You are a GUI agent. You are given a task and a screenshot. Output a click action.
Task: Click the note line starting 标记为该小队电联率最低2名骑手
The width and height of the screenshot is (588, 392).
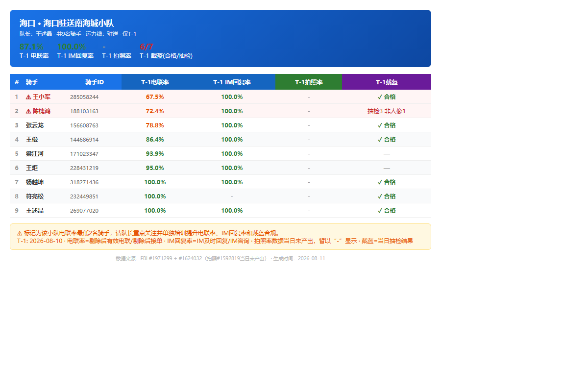point(148,234)
